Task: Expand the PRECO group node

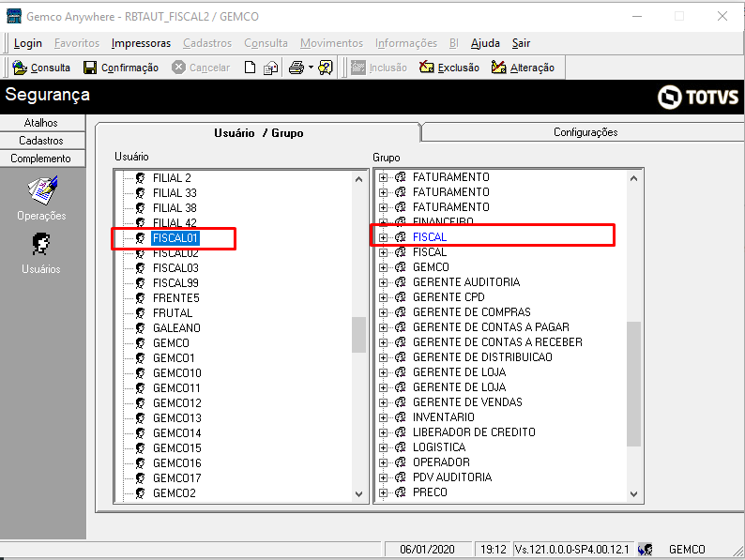Action: point(383,492)
